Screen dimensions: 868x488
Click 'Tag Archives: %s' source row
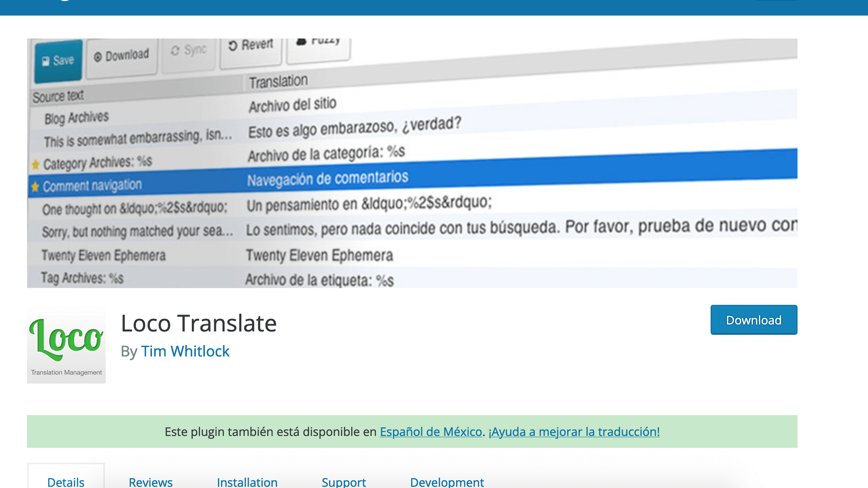(82, 278)
